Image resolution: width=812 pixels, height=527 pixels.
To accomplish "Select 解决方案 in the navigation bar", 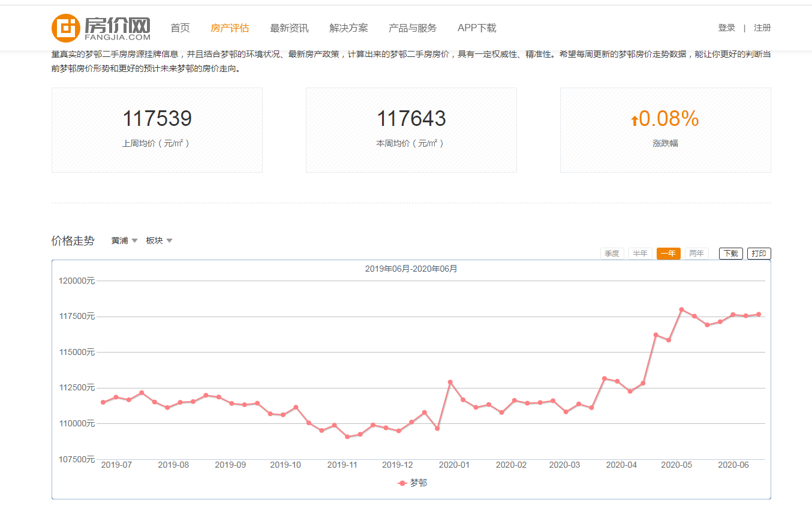I will pyautogui.click(x=348, y=27).
